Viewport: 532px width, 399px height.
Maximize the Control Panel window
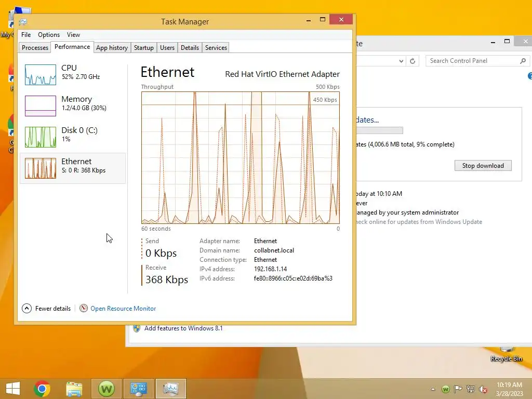coord(507,42)
